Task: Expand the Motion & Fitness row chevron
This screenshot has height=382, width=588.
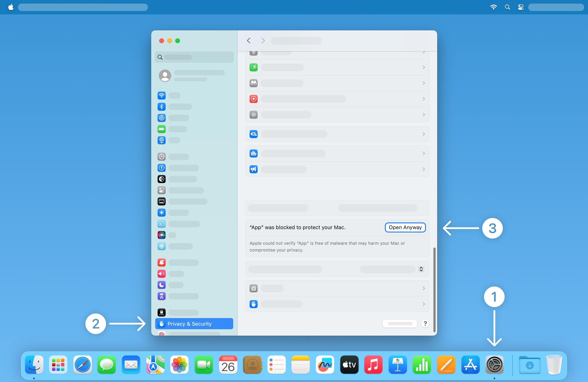Action: click(x=423, y=67)
